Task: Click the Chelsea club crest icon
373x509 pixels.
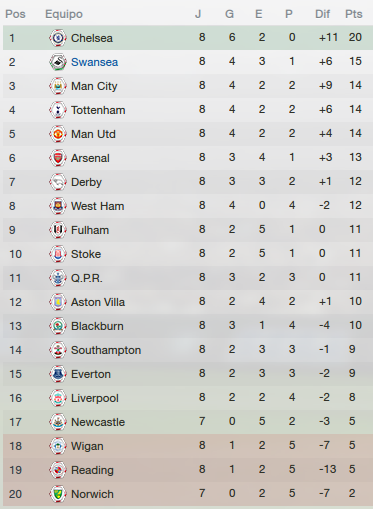Action: pyautogui.click(x=58, y=38)
